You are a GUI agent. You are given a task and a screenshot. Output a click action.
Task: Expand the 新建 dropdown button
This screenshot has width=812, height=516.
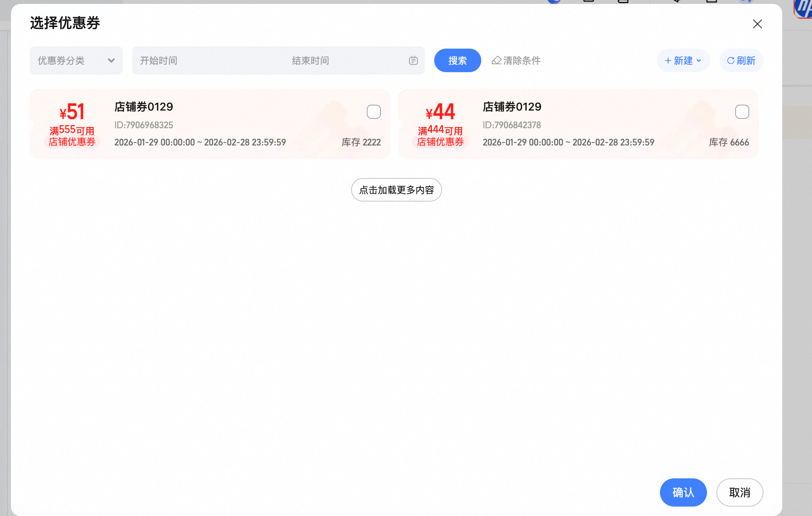(683, 60)
